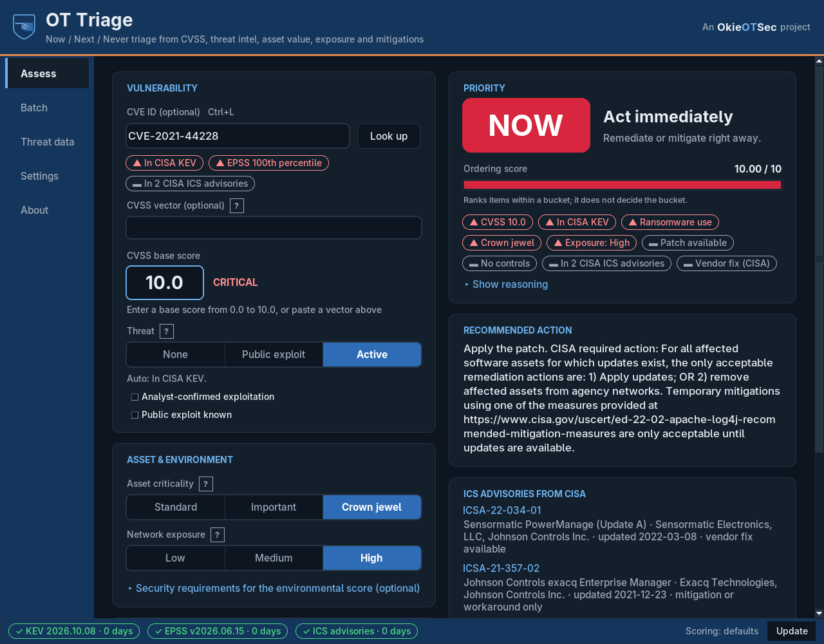This screenshot has width=824, height=644.
Task: Click the Patch available badge
Action: coord(688,243)
